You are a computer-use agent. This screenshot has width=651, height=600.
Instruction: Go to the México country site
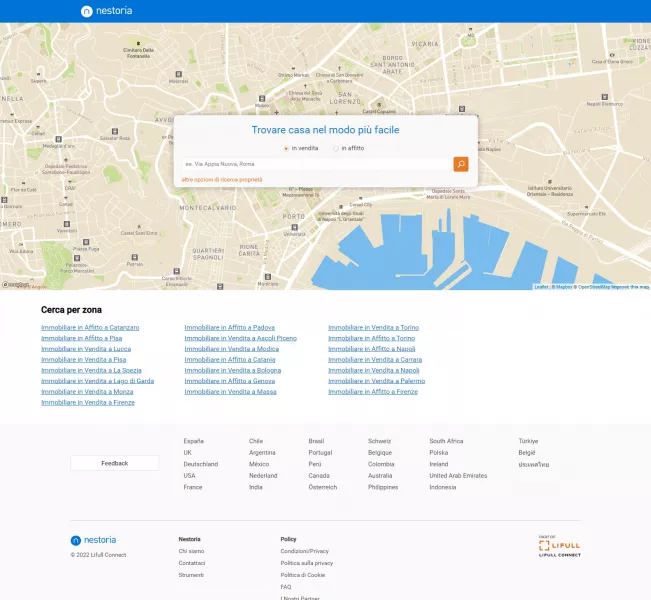(259, 464)
